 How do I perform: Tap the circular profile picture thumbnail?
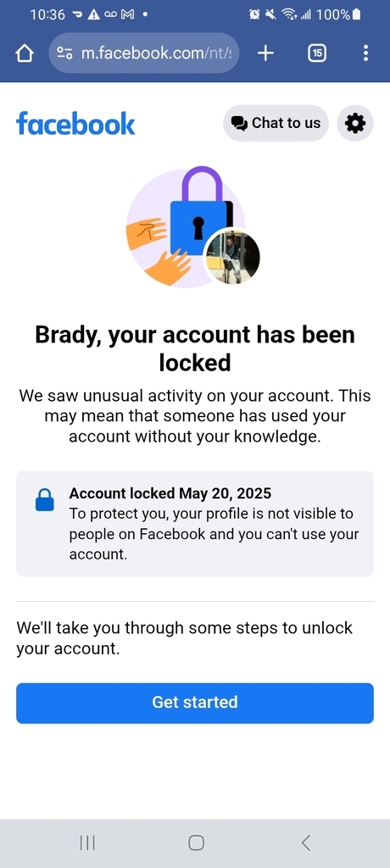pos(232,258)
